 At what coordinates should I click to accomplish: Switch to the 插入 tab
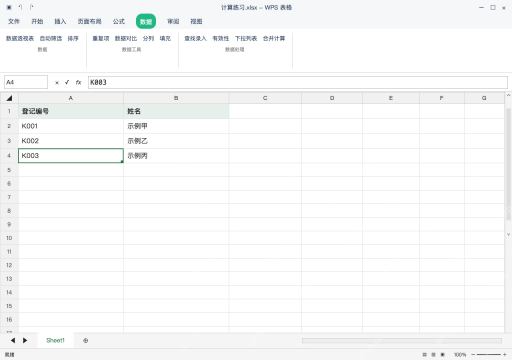coord(60,22)
